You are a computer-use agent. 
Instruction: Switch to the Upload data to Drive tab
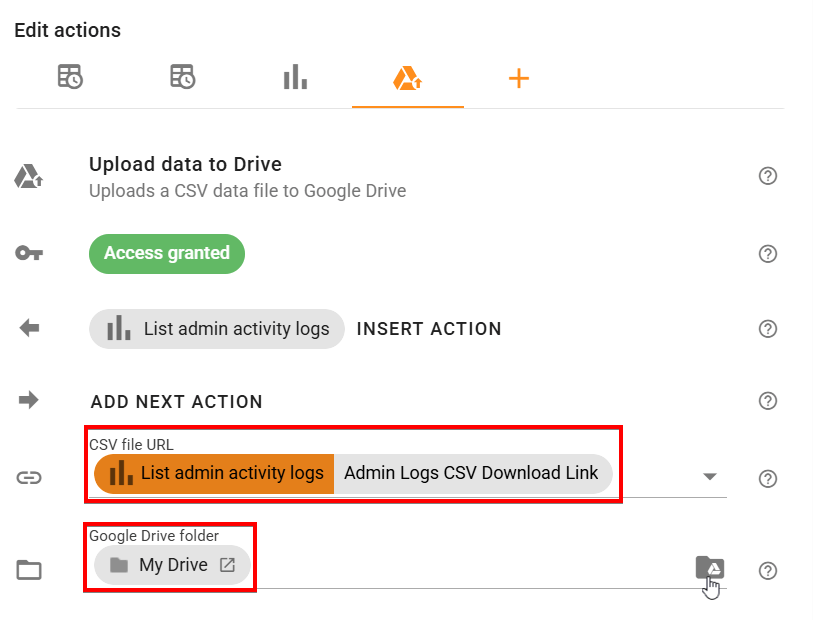click(x=407, y=76)
